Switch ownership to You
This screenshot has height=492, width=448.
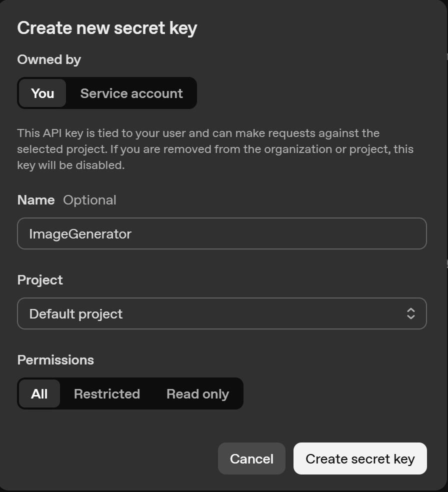42,93
